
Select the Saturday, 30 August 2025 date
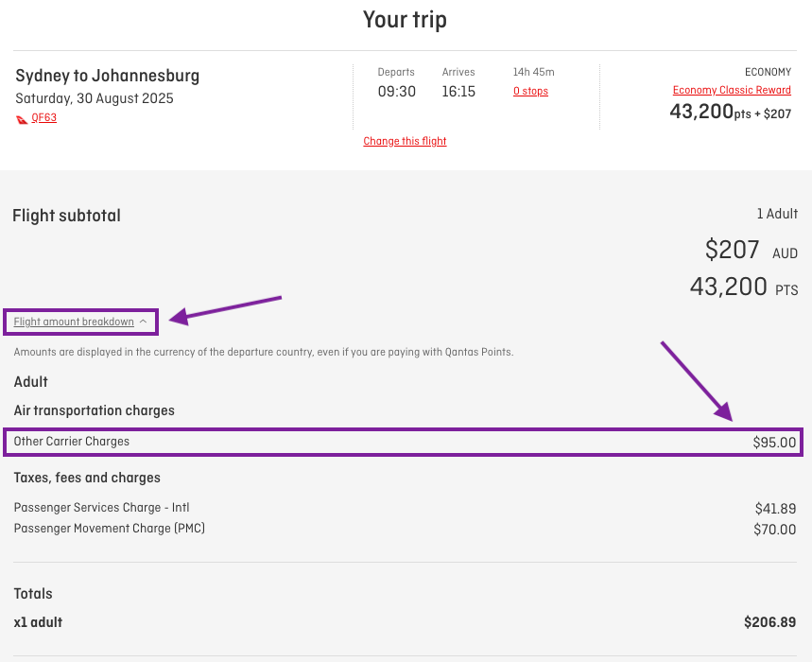click(95, 98)
